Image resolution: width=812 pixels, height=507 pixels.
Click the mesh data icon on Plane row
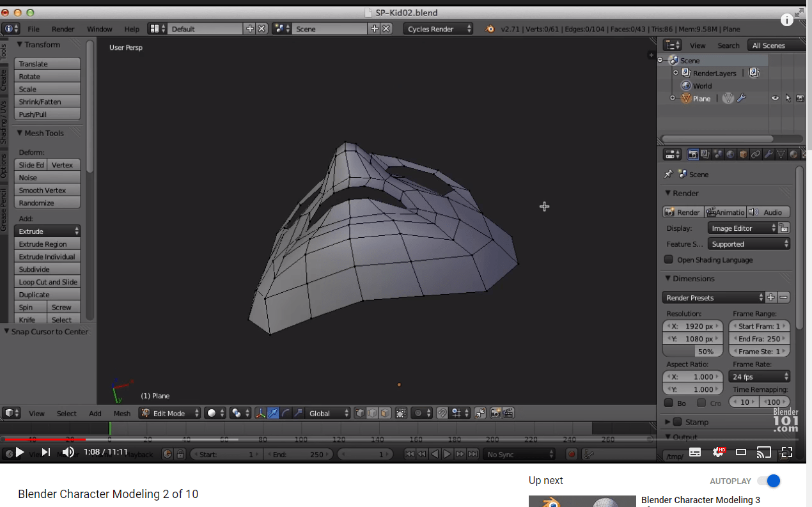click(x=728, y=98)
